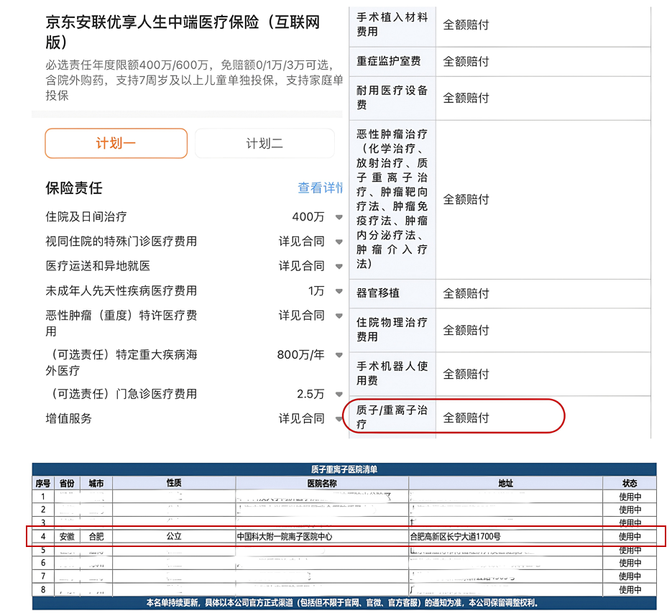The width and height of the screenshot is (672, 616).
Task: Click the 京东安联优享人生中端医疗保险 title
Action: click(x=183, y=32)
